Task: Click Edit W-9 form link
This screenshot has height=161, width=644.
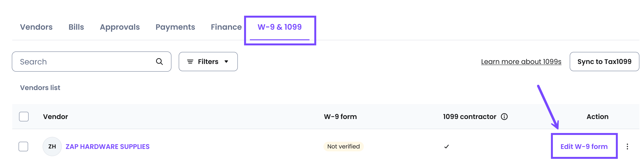Action: 584,147
